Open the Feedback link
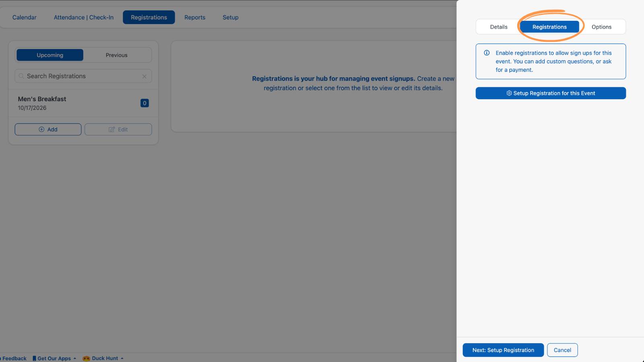 point(13,358)
